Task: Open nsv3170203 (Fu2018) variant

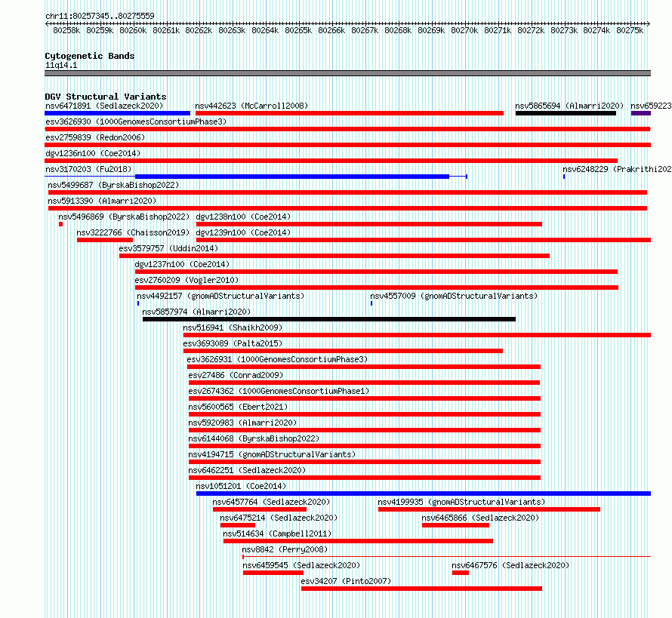Action: pos(88,169)
